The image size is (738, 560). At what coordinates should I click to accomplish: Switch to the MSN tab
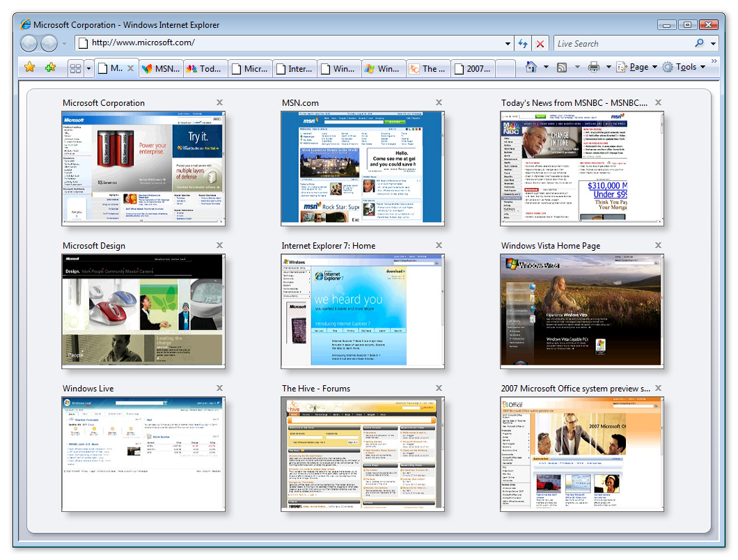pyautogui.click(x=161, y=69)
